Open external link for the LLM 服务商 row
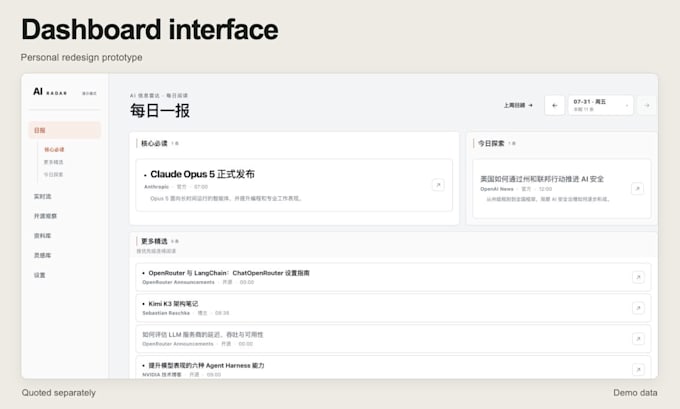The width and height of the screenshot is (680, 409). click(x=638, y=339)
